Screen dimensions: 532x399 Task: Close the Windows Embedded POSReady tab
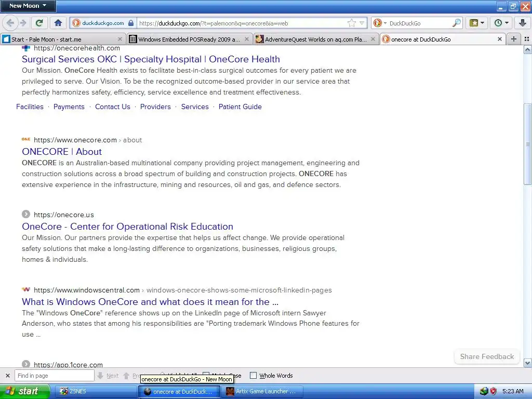click(247, 39)
